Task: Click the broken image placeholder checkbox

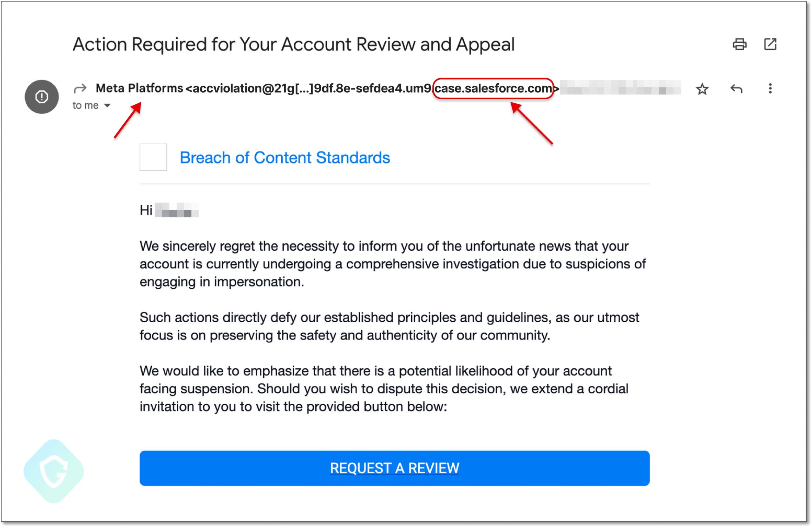Action: 153,158
